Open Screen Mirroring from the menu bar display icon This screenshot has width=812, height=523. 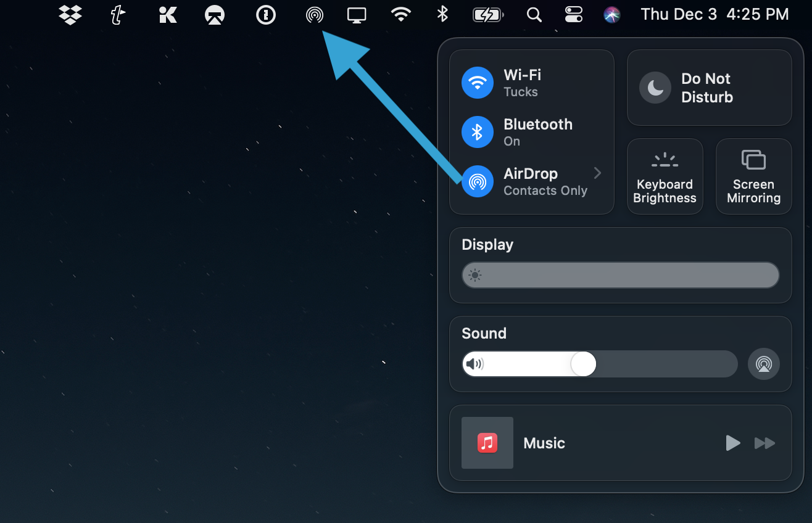(357, 15)
